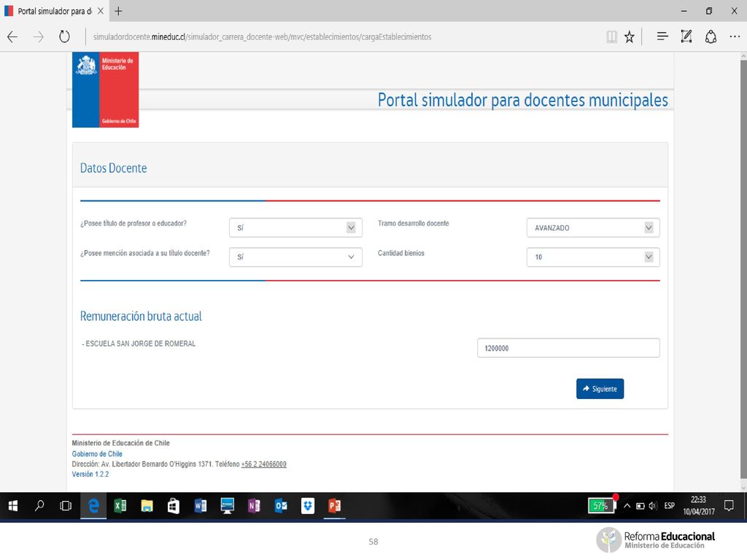The image size is (747, 560).
Task: Open the Hub lines icon
Action: click(x=662, y=36)
